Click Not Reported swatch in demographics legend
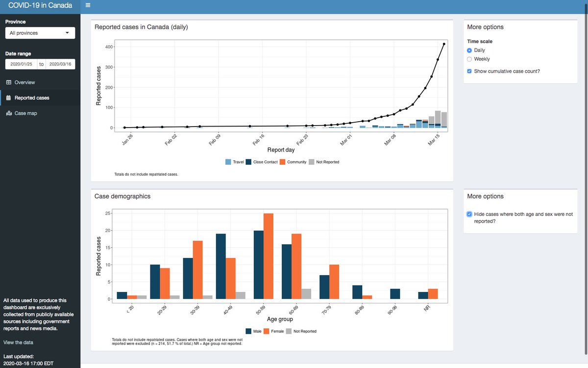The height and width of the screenshot is (368, 588). (289, 331)
